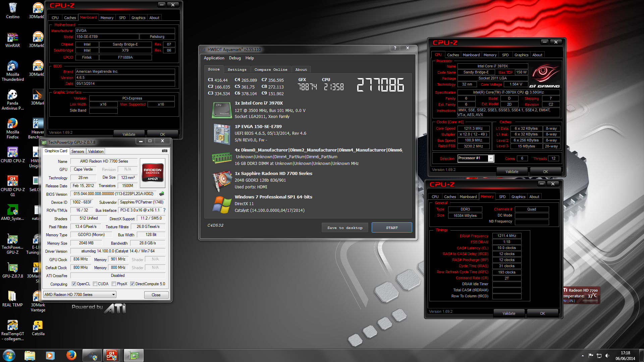
Task: Open the CPUID CPU-Z desktop shortcut
Action: coord(13,155)
